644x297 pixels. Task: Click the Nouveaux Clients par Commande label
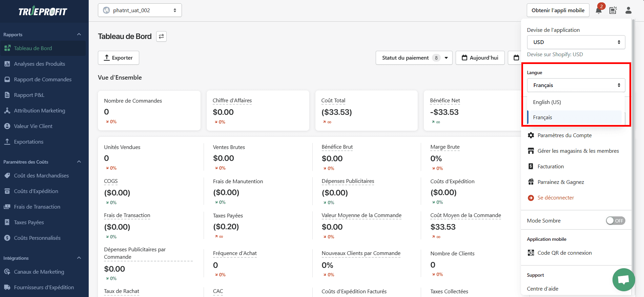[361, 253]
